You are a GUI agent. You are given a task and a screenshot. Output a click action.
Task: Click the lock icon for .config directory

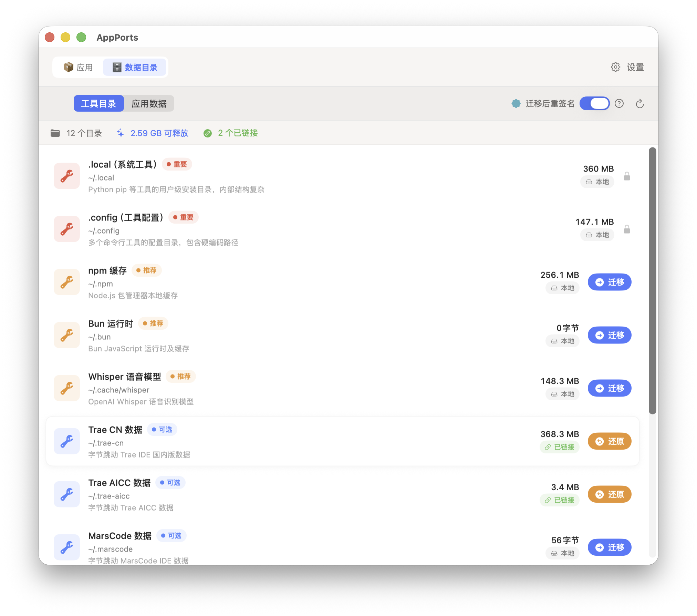tap(627, 229)
